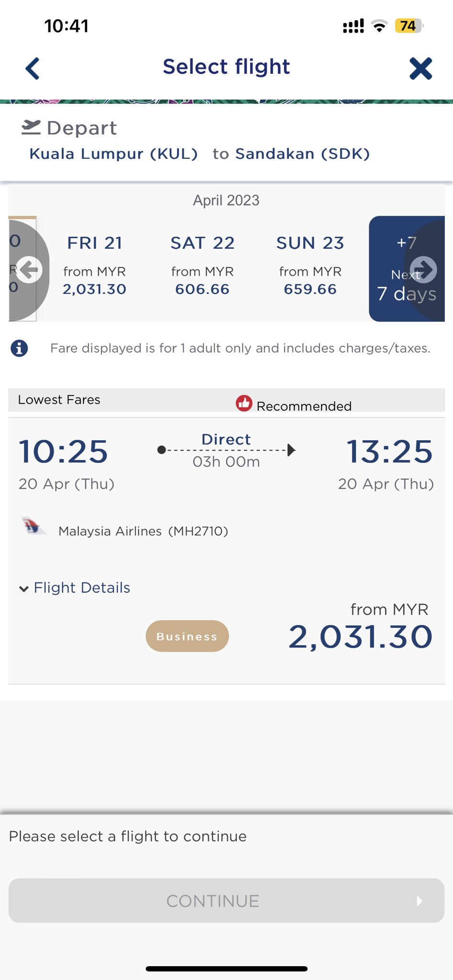Screen dimensions: 453x980
Task: Select the Business fare badge
Action: [x=187, y=636]
